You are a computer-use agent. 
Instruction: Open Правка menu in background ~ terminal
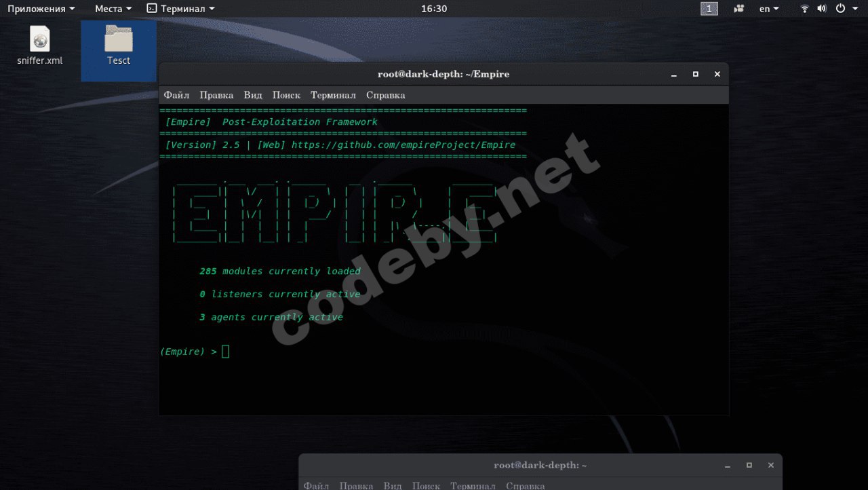point(356,485)
